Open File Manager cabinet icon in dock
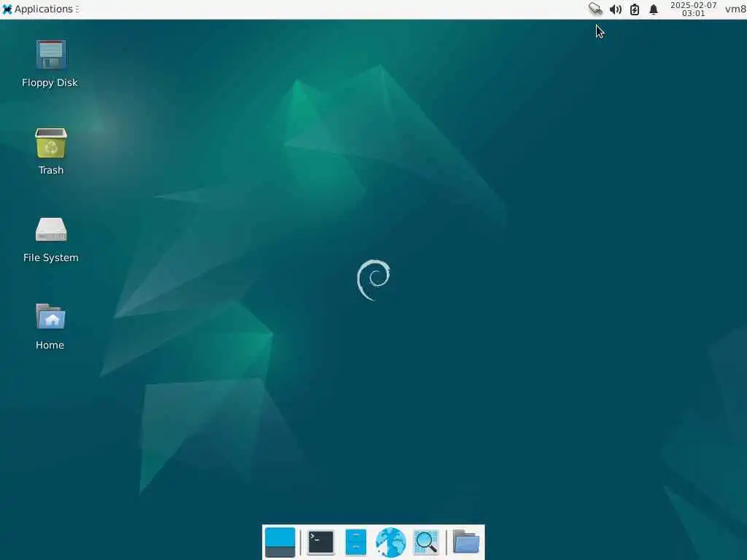This screenshot has height=560, width=747. [356, 542]
